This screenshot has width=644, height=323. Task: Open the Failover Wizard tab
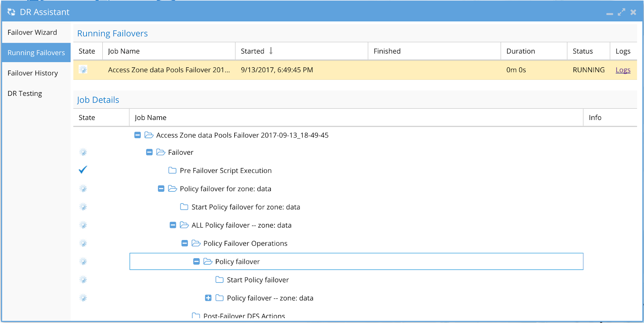[x=36, y=32]
